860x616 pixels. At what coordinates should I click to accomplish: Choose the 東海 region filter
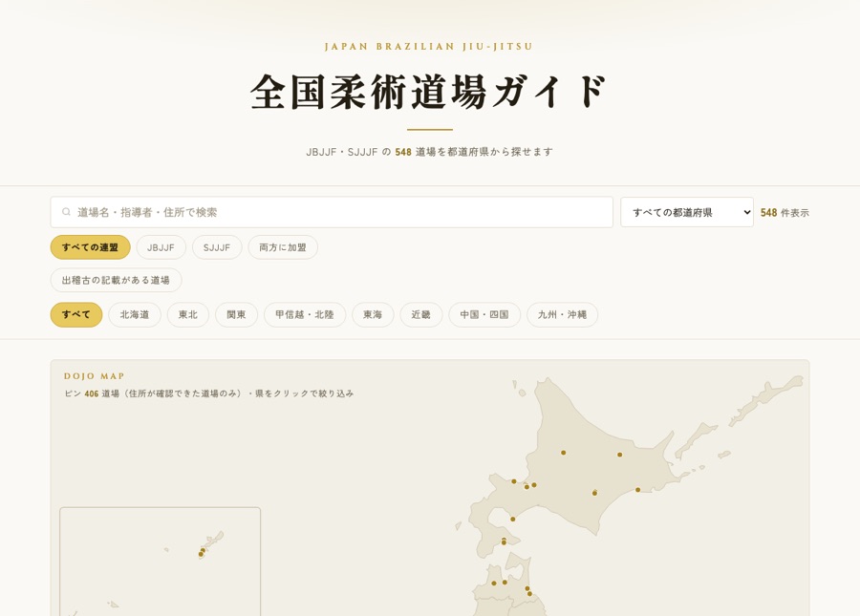pos(373,314)
